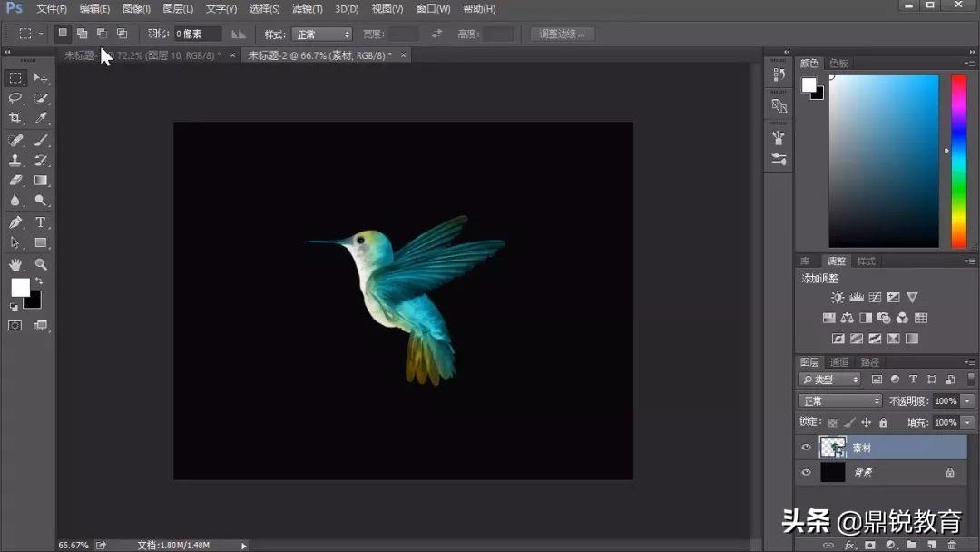
Task: Toggle lock all for the layer
Action: 883,422
